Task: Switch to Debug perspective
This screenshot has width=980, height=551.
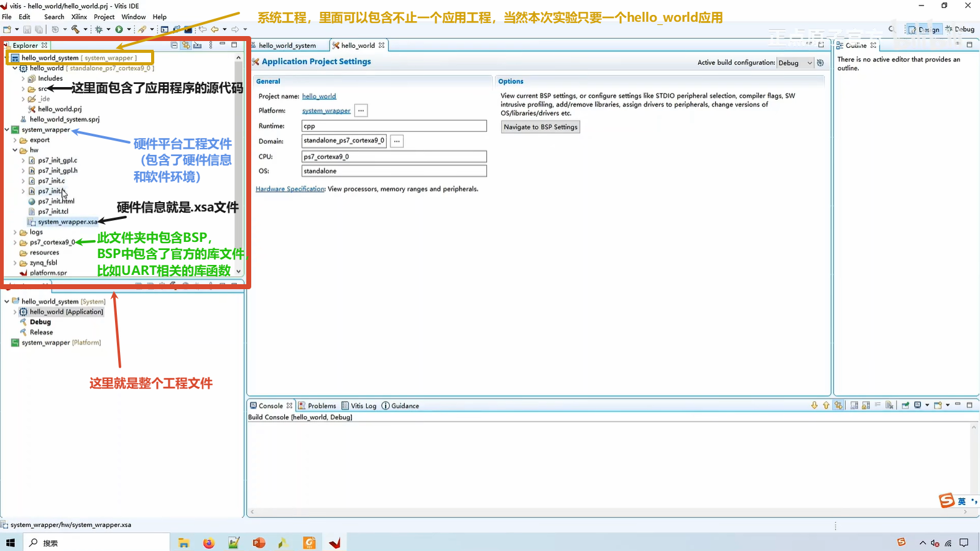Action: [960, 29]
